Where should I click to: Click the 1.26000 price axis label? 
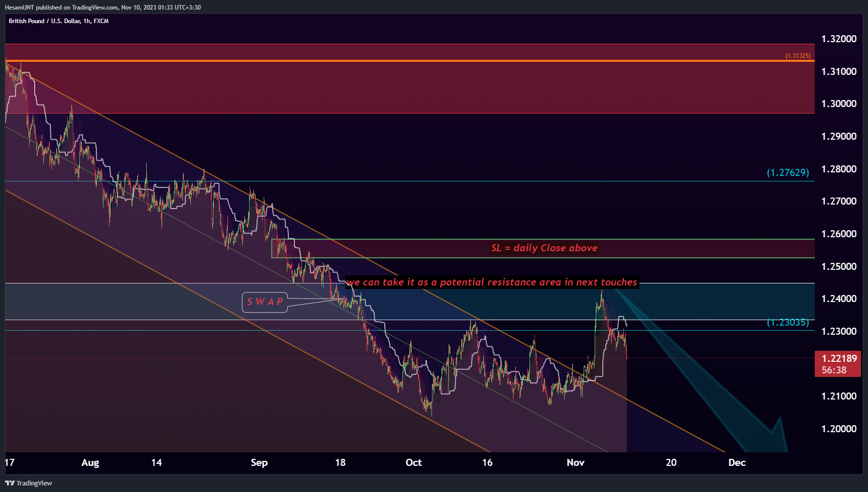click(x=839, y=234)
